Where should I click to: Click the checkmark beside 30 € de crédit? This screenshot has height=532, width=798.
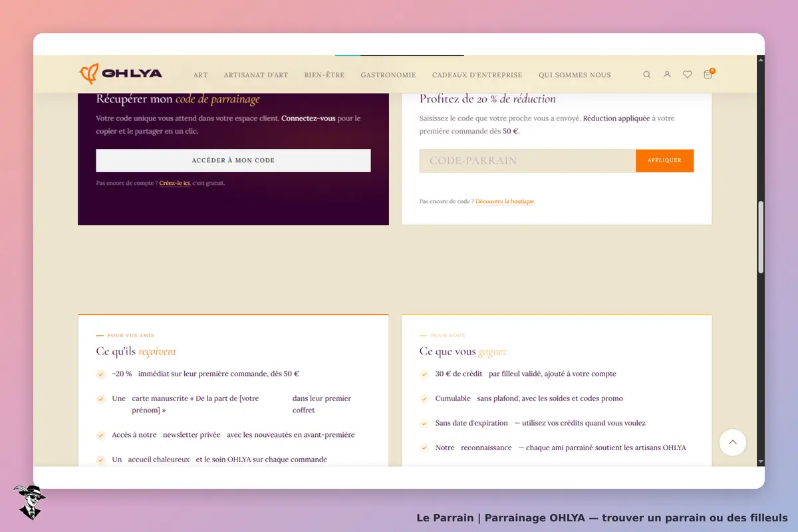click(424, 374)
